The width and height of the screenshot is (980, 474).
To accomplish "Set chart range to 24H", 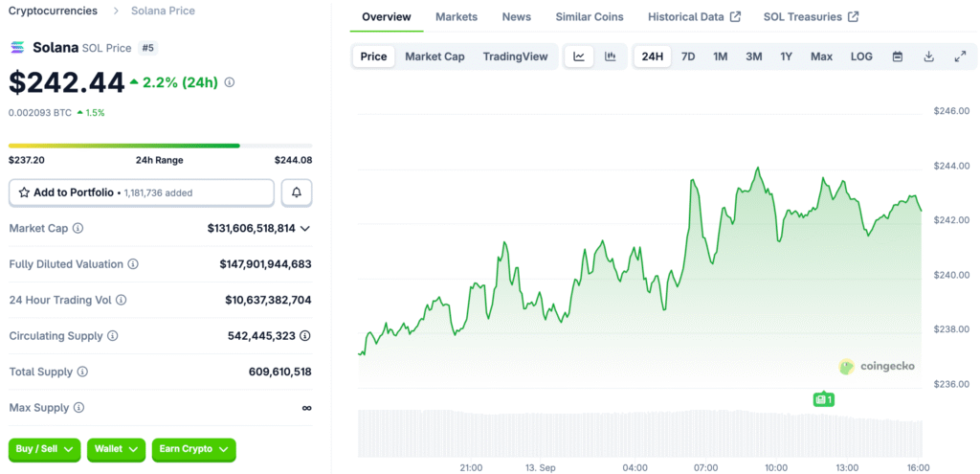I will [653, 56].
